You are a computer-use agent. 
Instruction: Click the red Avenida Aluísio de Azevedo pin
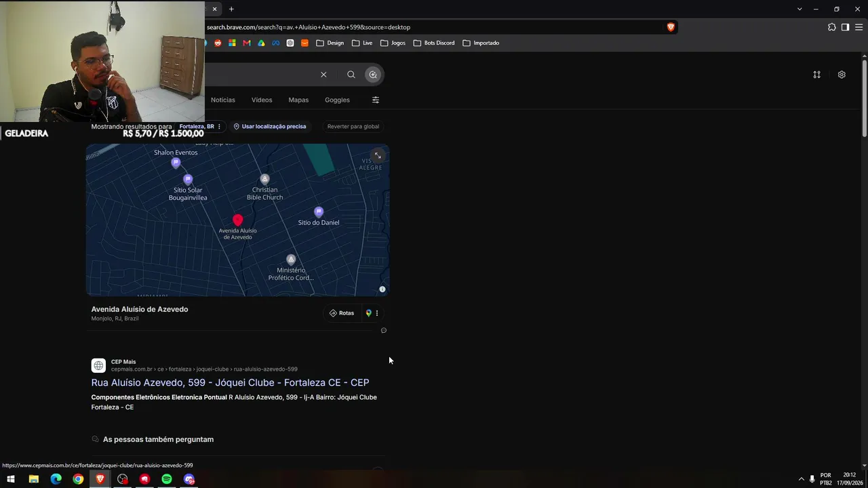pos(237,220)
